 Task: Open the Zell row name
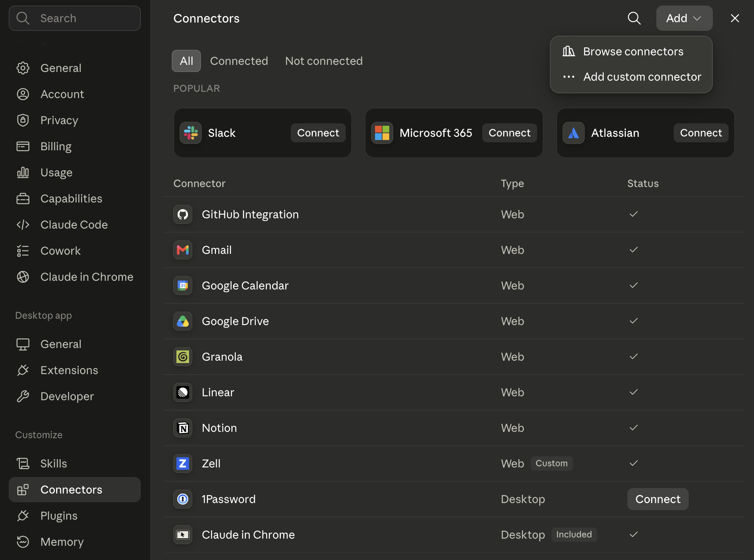(211, 464)
